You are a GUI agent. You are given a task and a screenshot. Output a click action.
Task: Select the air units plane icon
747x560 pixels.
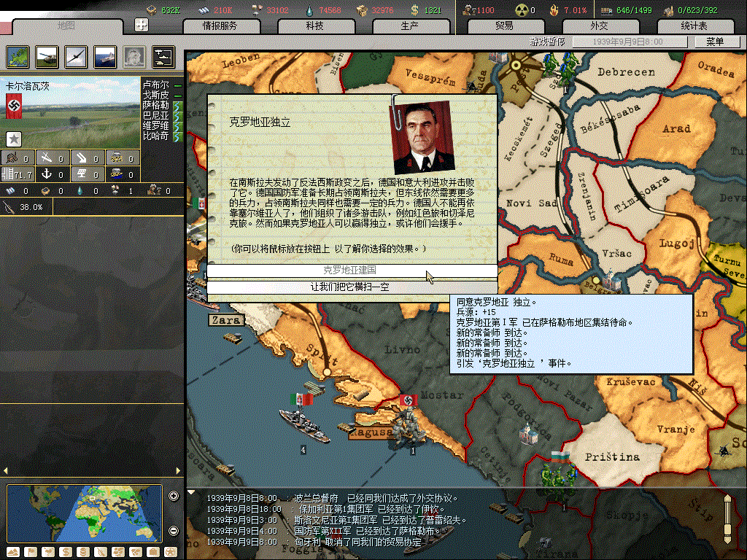coord(75,56)
